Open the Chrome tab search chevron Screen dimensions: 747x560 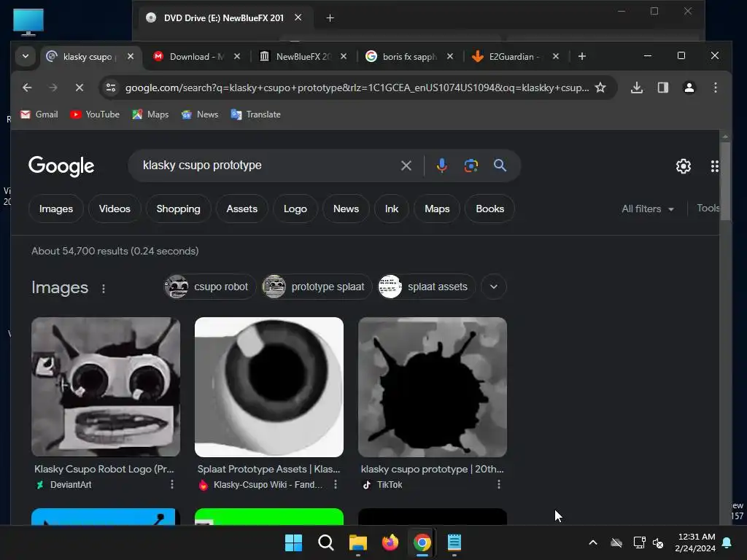click(26, 56)
